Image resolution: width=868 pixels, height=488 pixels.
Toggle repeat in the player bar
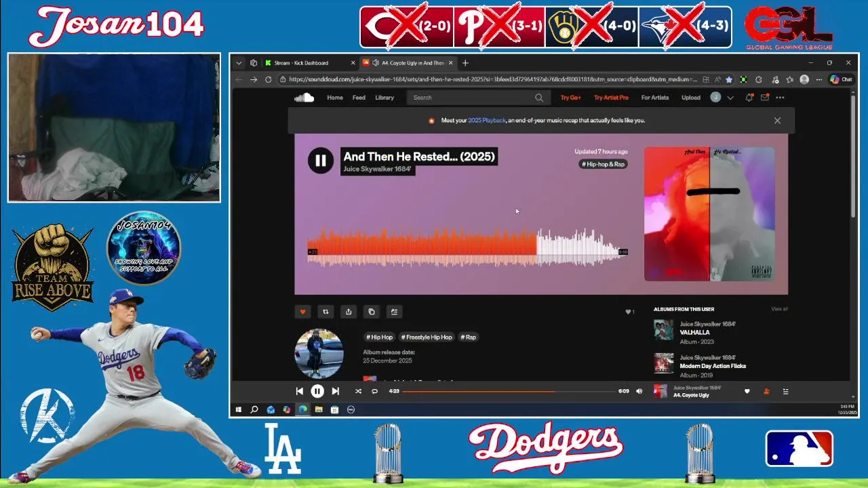(374, 391)
